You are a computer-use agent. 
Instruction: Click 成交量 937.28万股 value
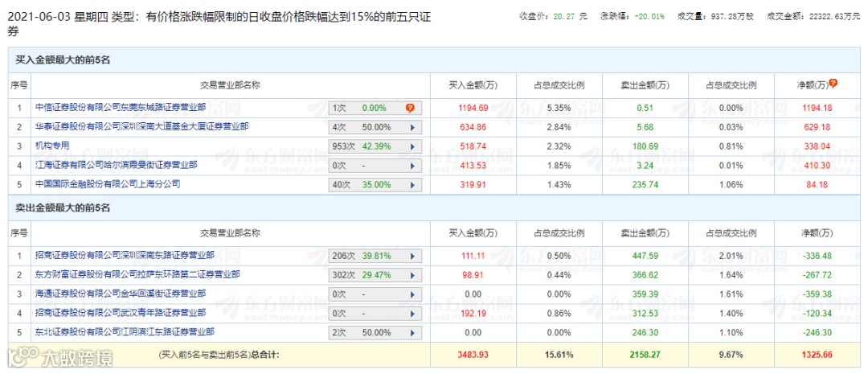(x=732, y=17)
